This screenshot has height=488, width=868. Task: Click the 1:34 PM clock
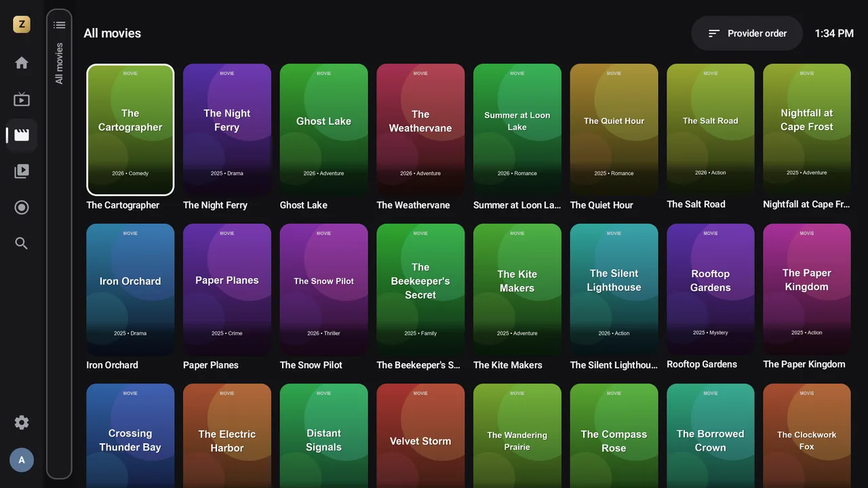pyautogui.click(x=834, y=33)
